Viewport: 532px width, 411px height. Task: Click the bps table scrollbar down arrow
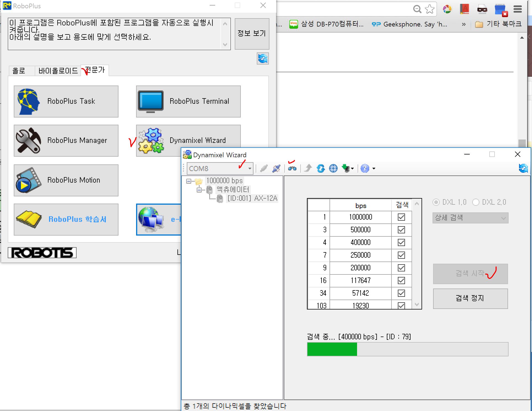tap(417, 305)
